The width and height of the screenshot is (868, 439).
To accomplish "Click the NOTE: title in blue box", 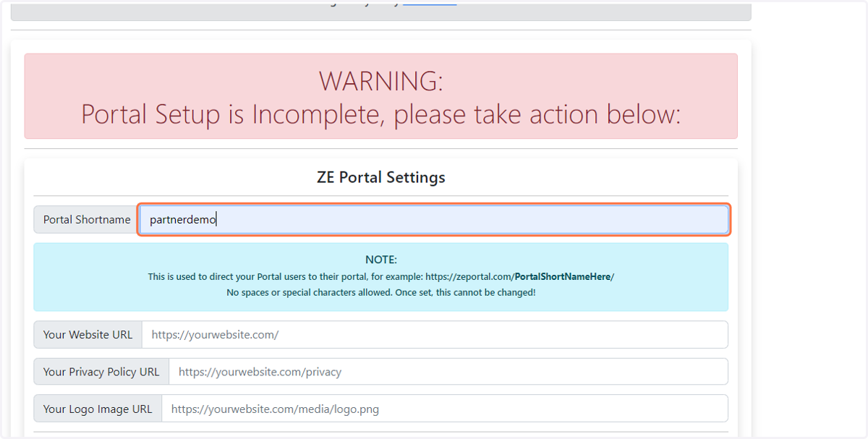I will coord(381,260).
